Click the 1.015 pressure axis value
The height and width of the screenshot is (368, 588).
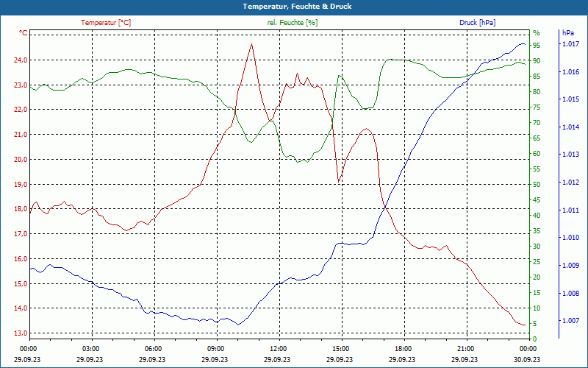coord(570,99)
